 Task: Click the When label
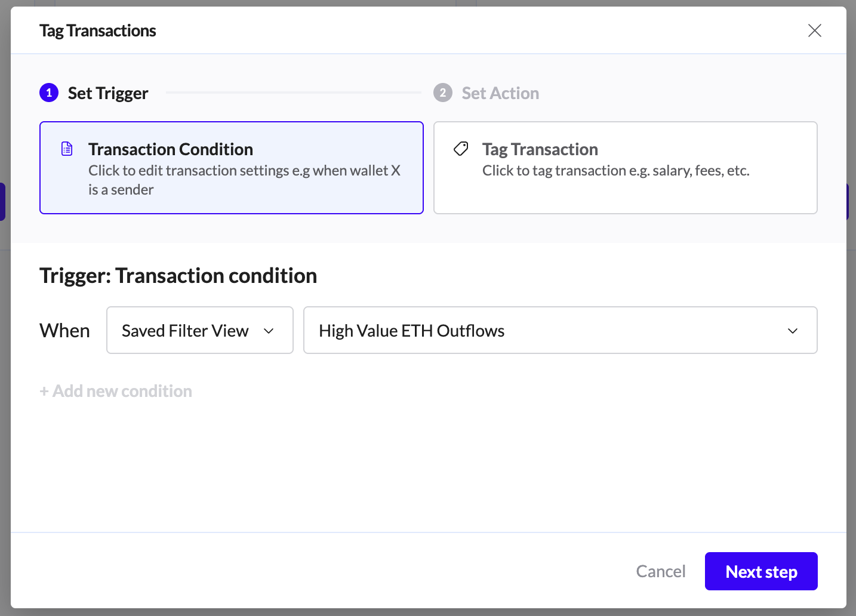pos(64,331)
